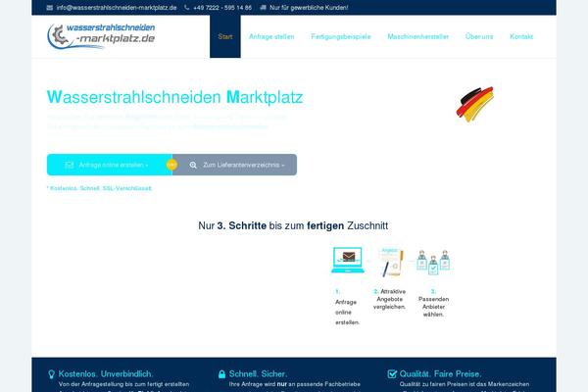Click the 'Wasserstrahlschneiden Marktplatz' heading
Viewport: 588px width, 392px height.
174,97
